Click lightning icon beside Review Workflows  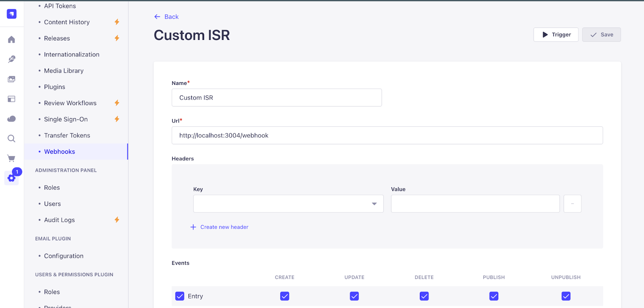[117, 103]
